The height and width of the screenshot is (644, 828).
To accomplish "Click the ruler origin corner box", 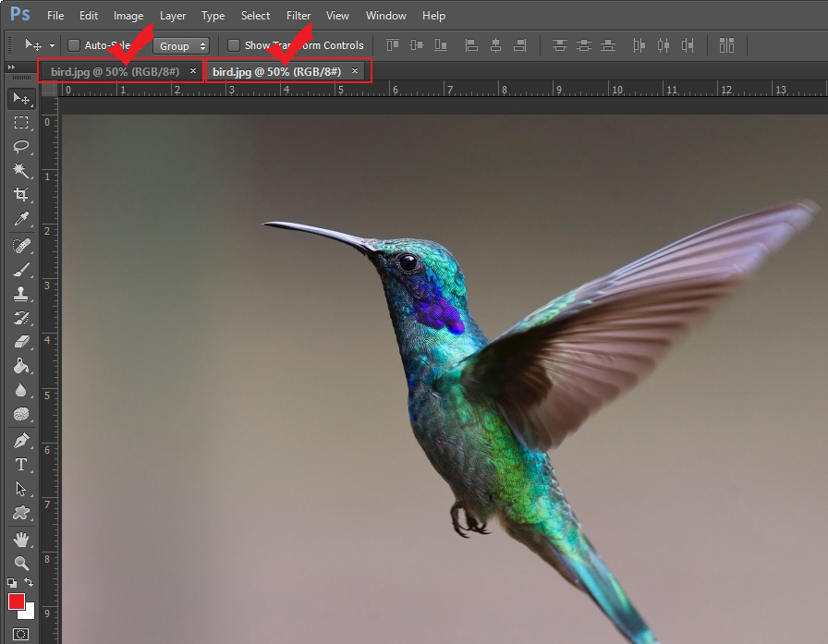I will 49,89.
